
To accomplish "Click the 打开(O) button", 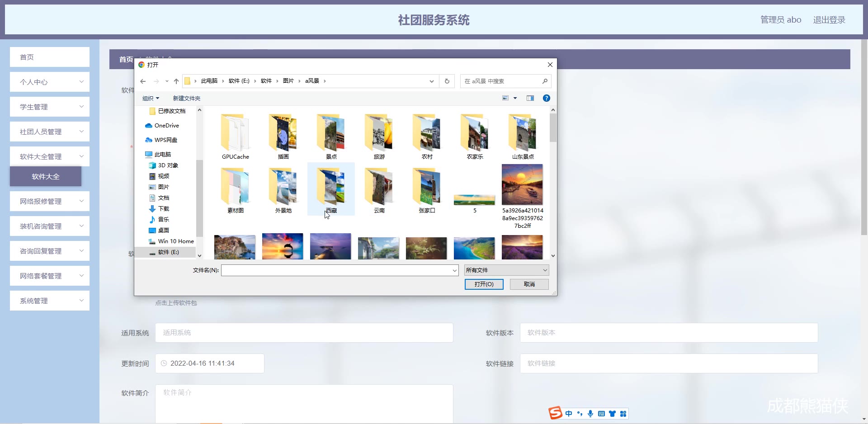I will click(484, 284).
